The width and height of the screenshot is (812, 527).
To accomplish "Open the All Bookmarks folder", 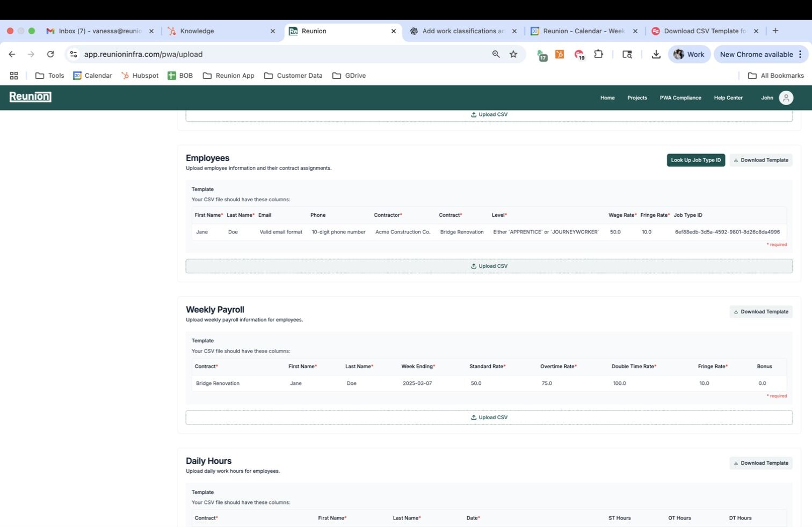I will coord(775,76).
